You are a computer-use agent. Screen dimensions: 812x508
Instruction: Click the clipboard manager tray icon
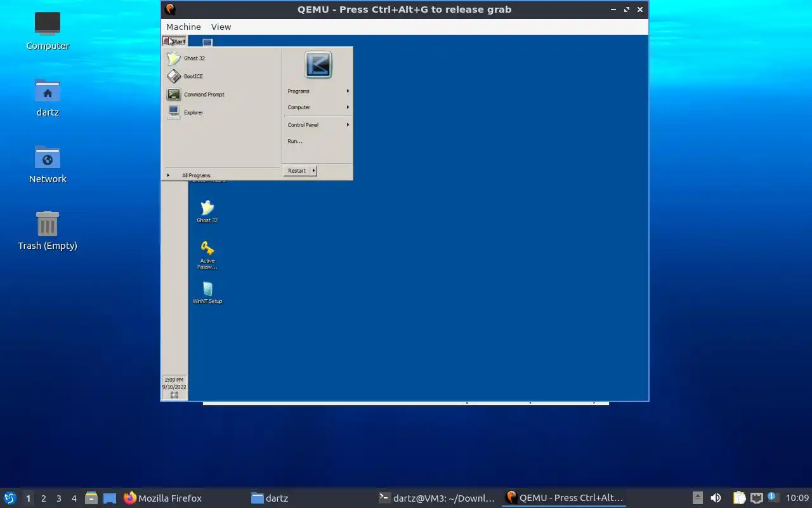click(739, 498)
